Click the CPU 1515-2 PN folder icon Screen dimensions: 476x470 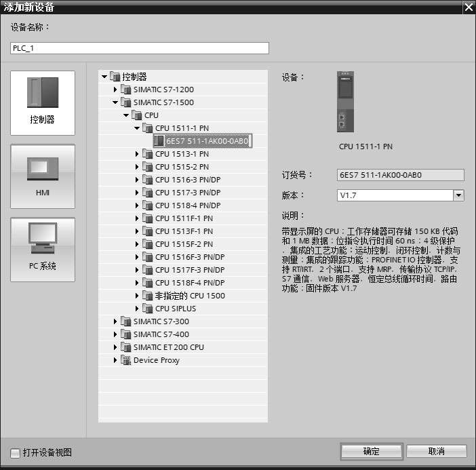[148, 167]
